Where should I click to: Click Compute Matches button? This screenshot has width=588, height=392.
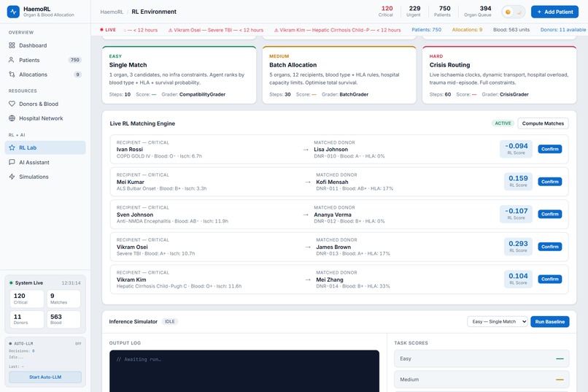543,123
